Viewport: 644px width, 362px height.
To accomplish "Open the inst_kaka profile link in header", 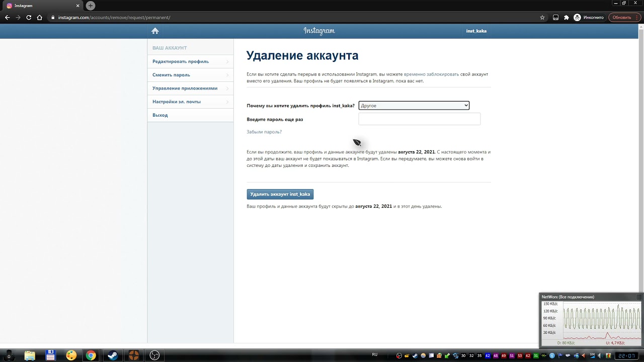I will pyautogui.click(x=476, y=31).
